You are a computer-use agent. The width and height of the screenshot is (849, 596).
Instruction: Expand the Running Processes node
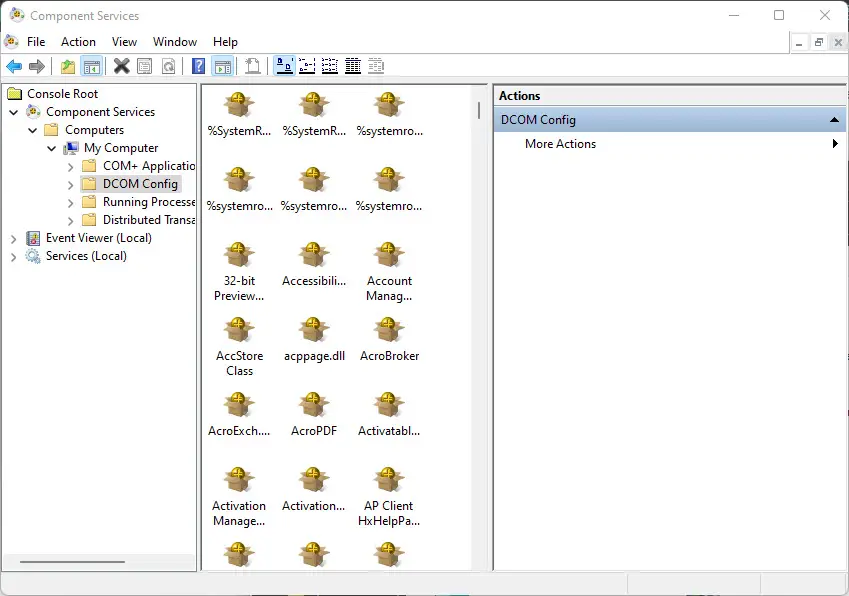pyautogui.click(x=70, y=203)
